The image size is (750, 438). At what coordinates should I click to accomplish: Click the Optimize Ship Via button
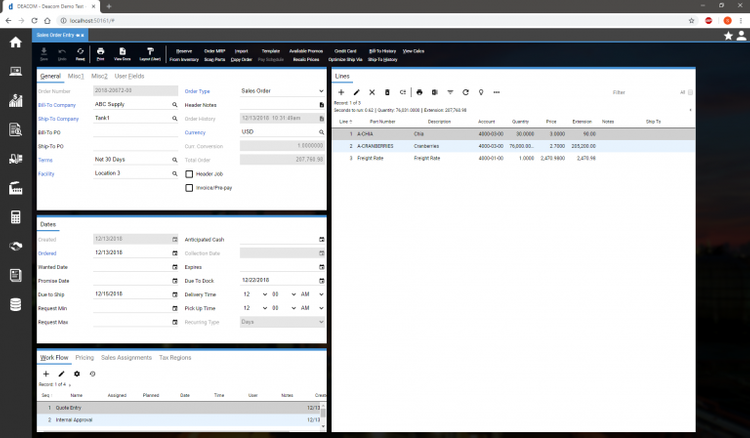345,60
